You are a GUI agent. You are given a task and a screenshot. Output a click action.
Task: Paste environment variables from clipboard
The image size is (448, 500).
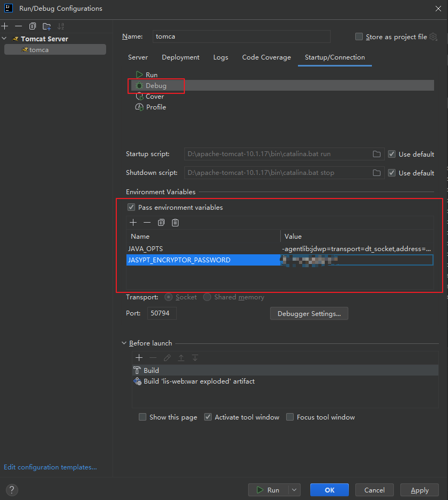(x=175, y=222)
